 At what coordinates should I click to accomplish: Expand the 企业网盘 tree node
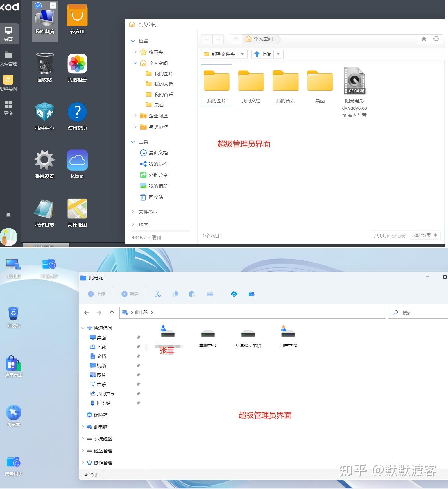pyautogui.click(x=135, y=116)
